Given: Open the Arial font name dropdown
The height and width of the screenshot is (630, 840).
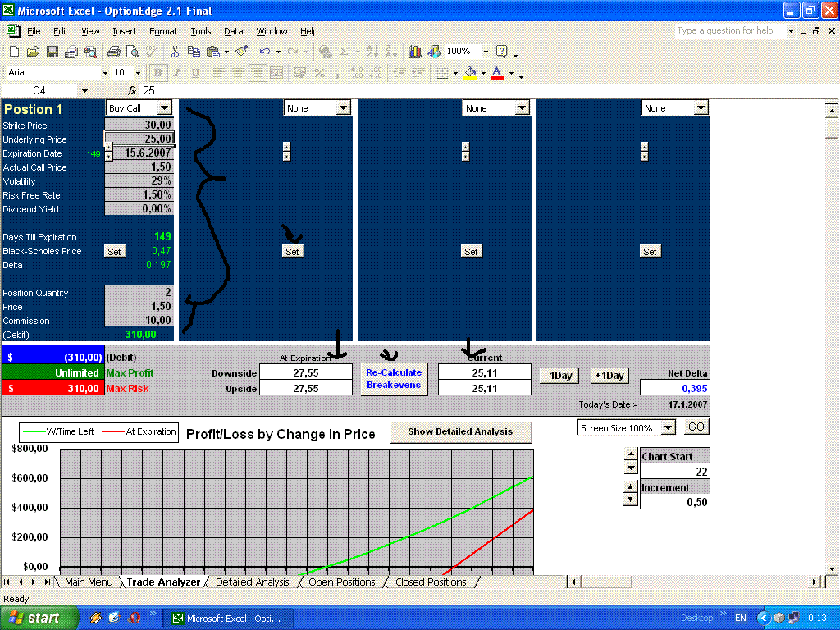Looking at the screenshot, I should 104,73.
